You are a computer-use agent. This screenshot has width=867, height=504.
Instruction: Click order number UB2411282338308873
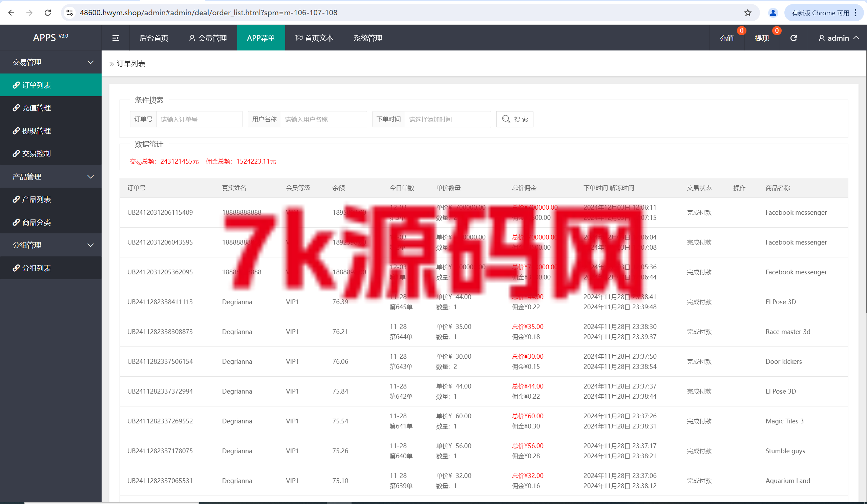(x=160, y=332)
